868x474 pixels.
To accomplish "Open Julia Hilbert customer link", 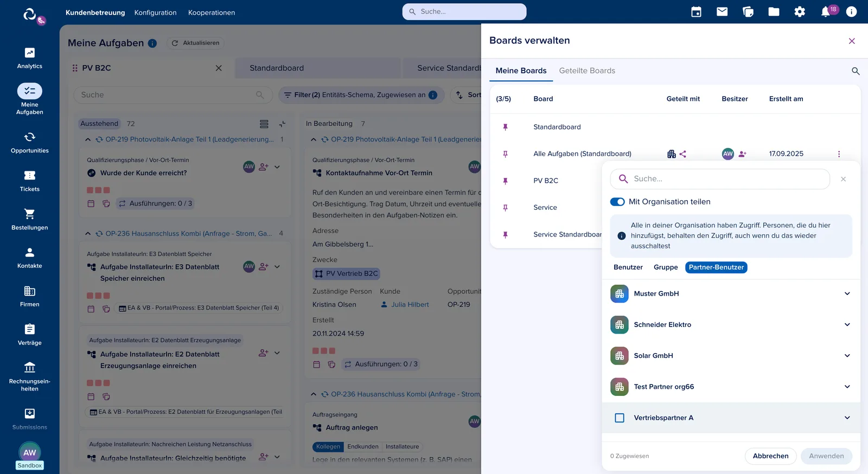I will pos(410,305).
